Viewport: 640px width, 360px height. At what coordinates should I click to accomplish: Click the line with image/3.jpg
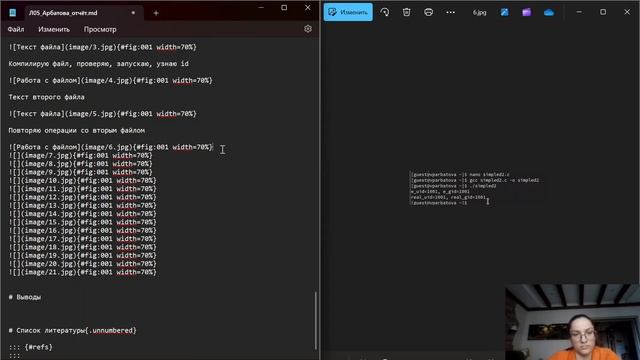click(x=102, y=47)
